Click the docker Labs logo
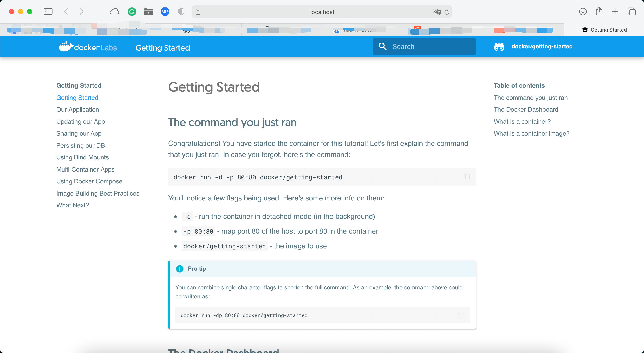 88,47
